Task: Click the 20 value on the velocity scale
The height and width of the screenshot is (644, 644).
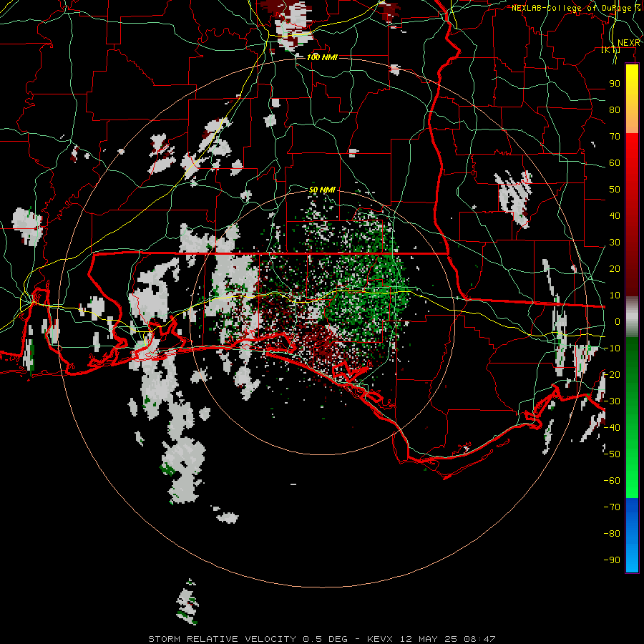Action: coord(615,269)
